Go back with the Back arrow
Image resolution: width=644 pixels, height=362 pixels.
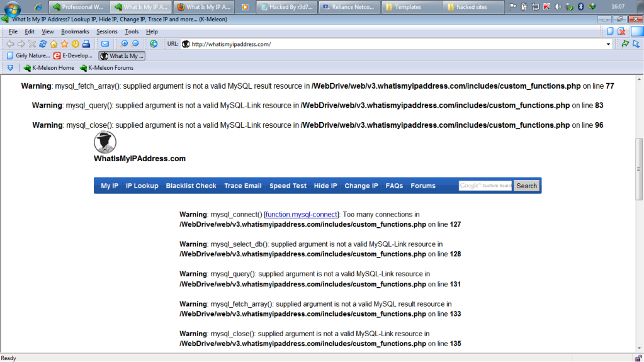(x=10, y=44)
